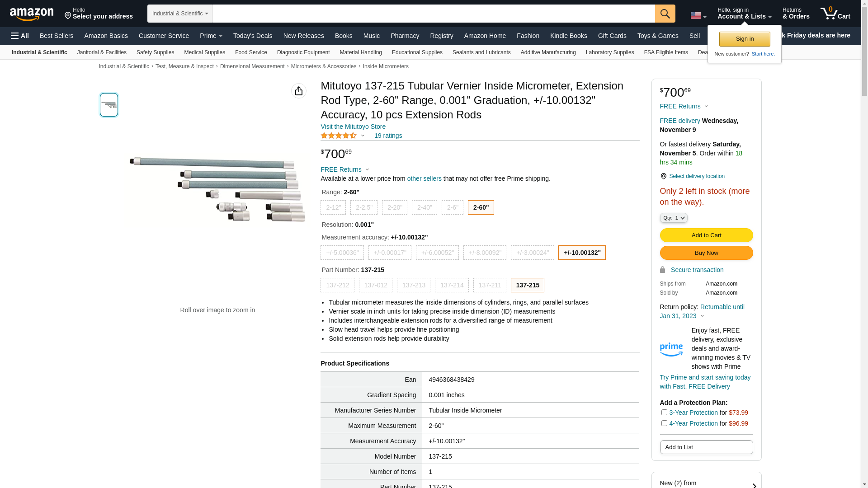Click the delivery location pin icon
Image resolution: width=868 pixels, height=488 pixels.
tap(663, 176)
